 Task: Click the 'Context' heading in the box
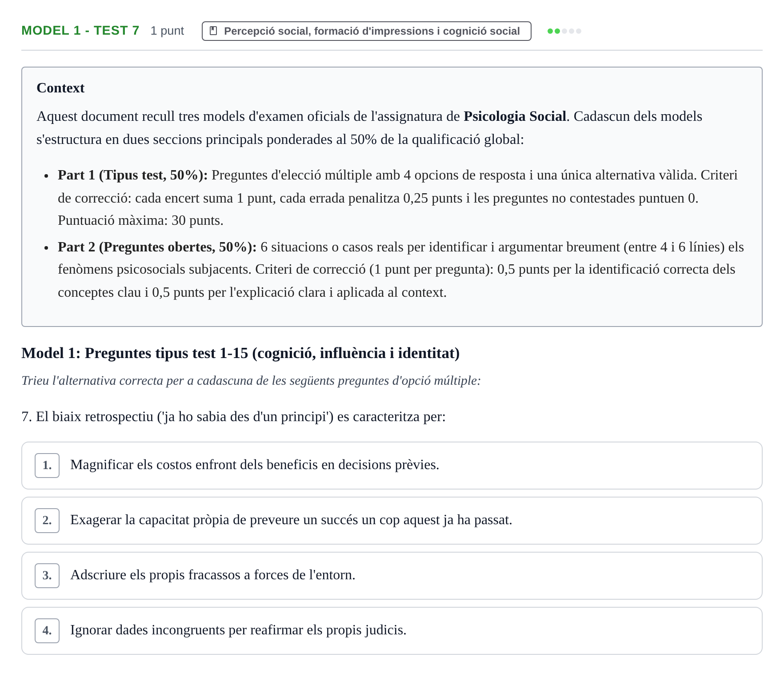(60, 88)
